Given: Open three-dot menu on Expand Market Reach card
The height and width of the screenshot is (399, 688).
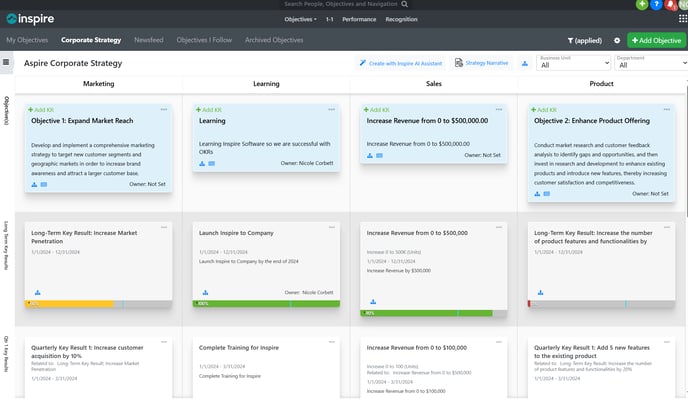Looking at the screenshot, I should point(164,109).
